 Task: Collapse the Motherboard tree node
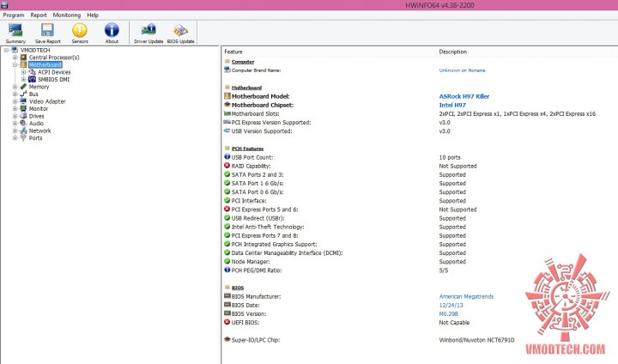click(x=15, y=64)
